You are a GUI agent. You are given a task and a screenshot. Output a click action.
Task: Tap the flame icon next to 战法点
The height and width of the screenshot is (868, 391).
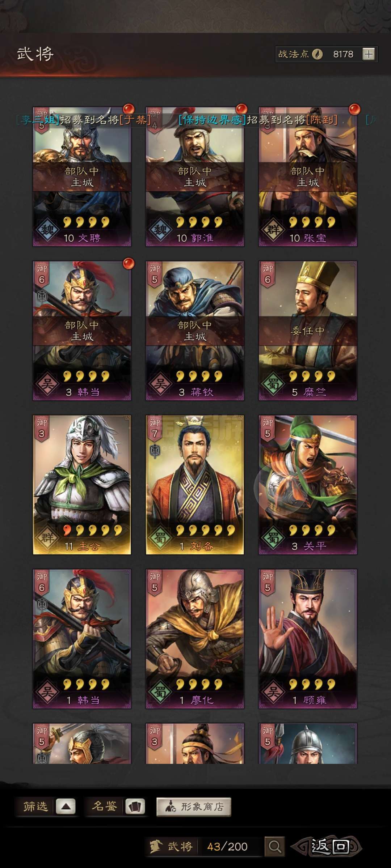point(318,54)
